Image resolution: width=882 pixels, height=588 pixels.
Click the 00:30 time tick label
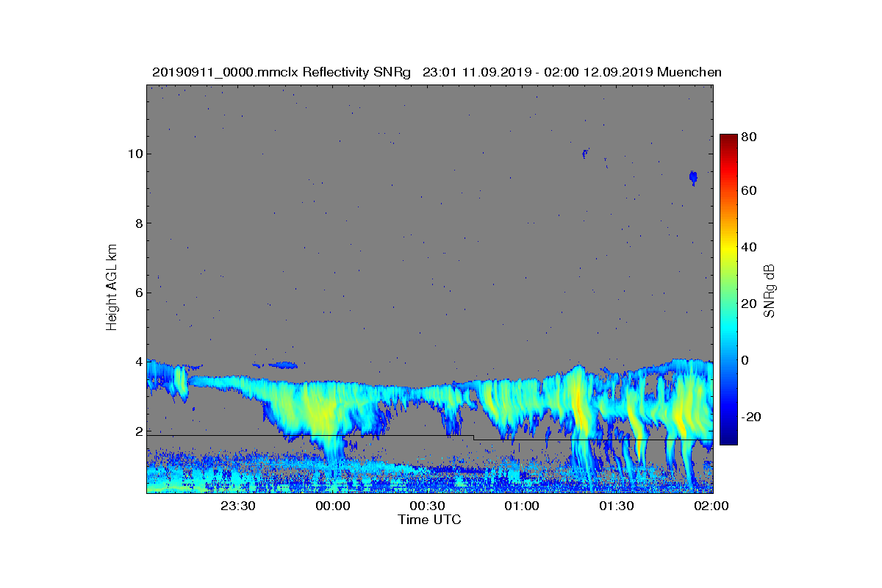click(x=427, y=506)
